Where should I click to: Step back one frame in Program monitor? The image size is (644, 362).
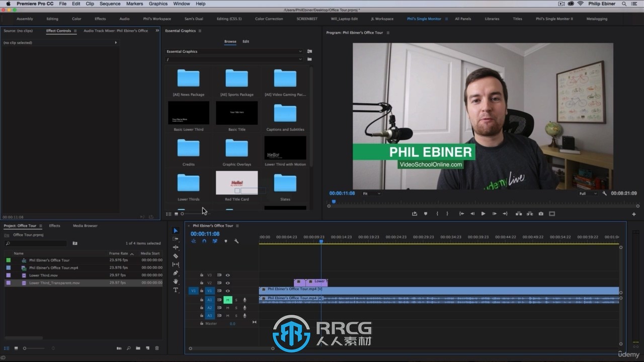point(472,214)
